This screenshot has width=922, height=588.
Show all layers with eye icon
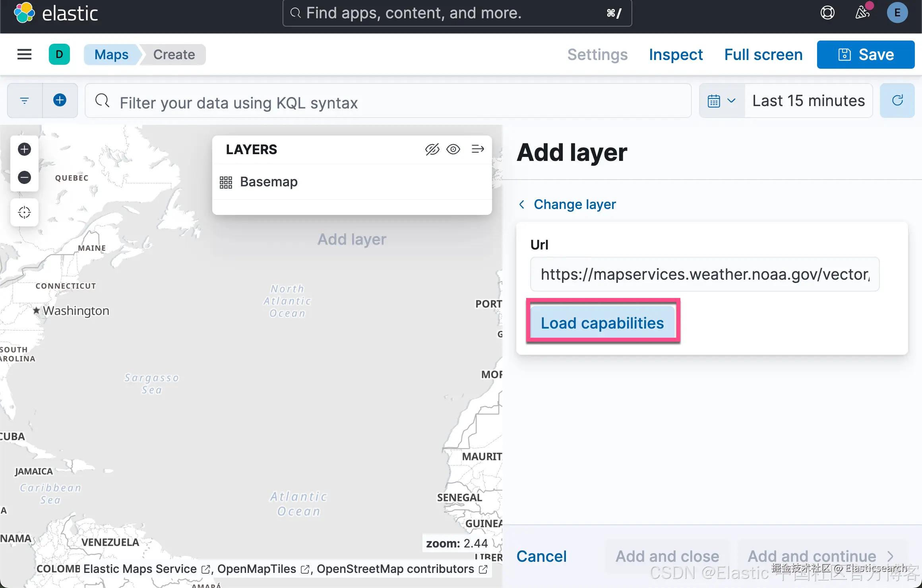(x=453, y=149)
